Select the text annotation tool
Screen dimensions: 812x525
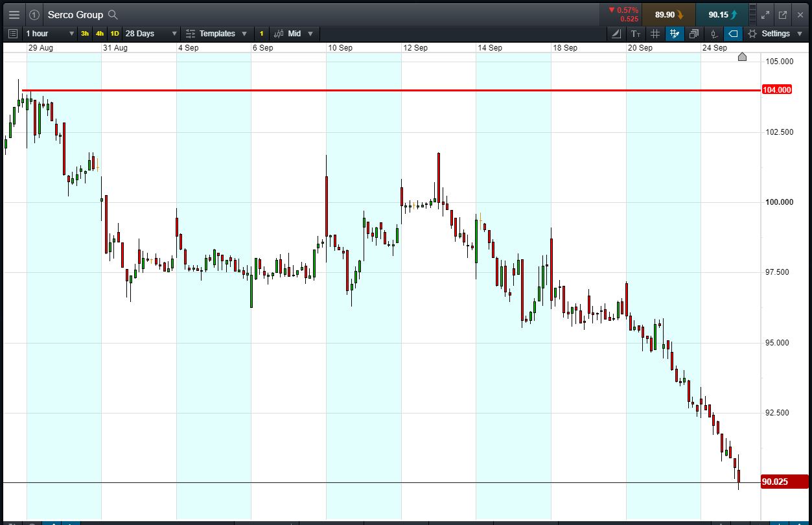pyautogui.click(x=635, y=34)
